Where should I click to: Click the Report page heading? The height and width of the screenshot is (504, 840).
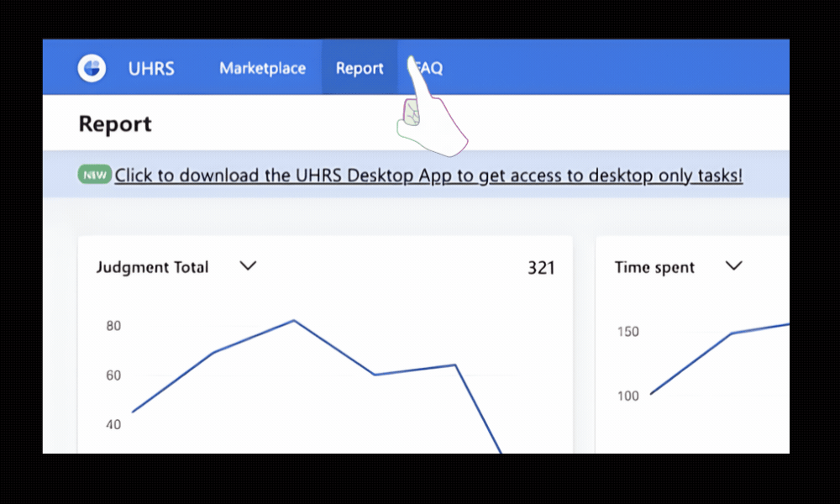[115, 124]
